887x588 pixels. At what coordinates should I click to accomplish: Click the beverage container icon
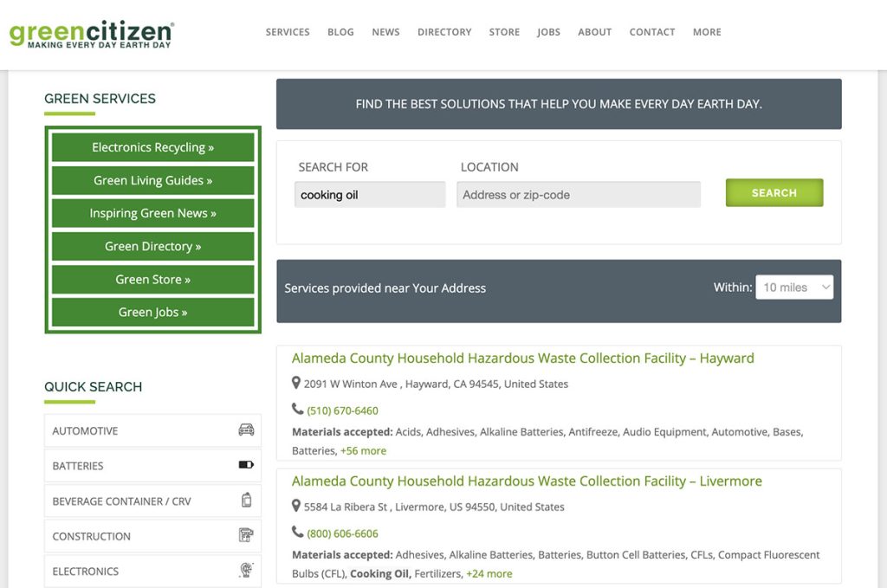pyautogui.click(x=246, y=501)
